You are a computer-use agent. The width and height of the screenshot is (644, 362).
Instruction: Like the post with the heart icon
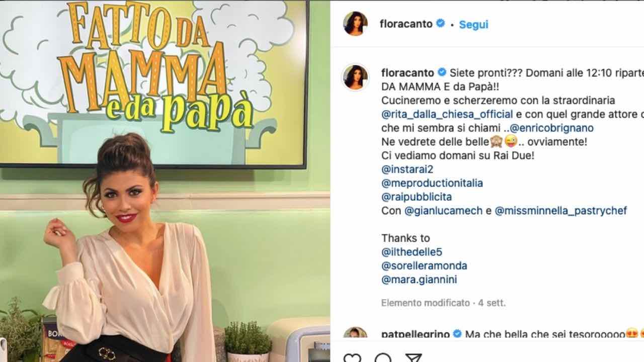click(352, 358)
